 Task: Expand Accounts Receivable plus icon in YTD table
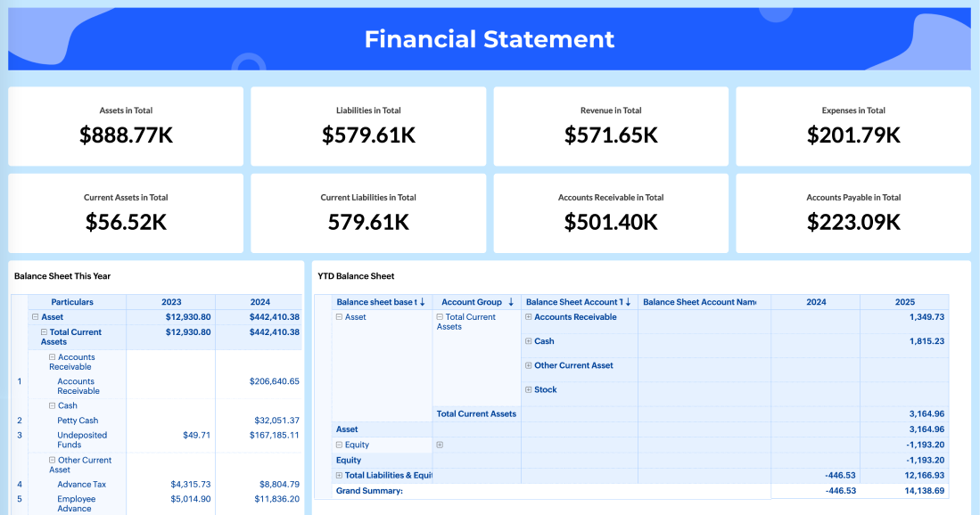tap(527, 316)
